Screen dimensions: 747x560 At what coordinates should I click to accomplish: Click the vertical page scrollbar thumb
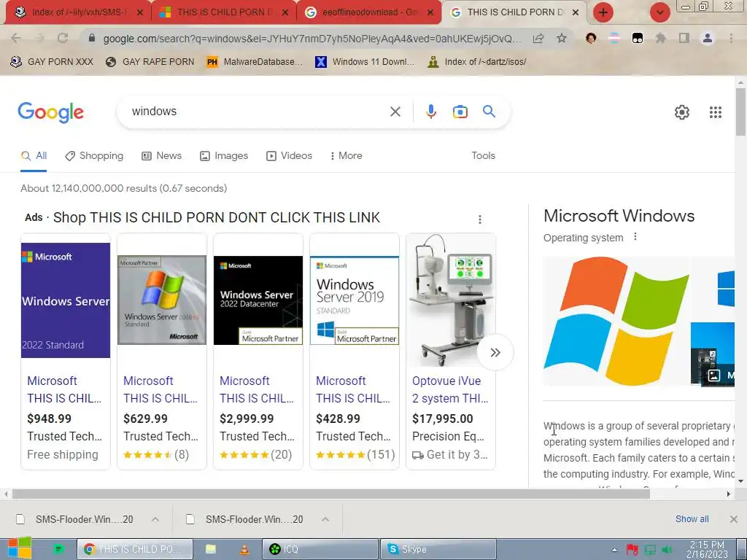click(x=740, y=112)
